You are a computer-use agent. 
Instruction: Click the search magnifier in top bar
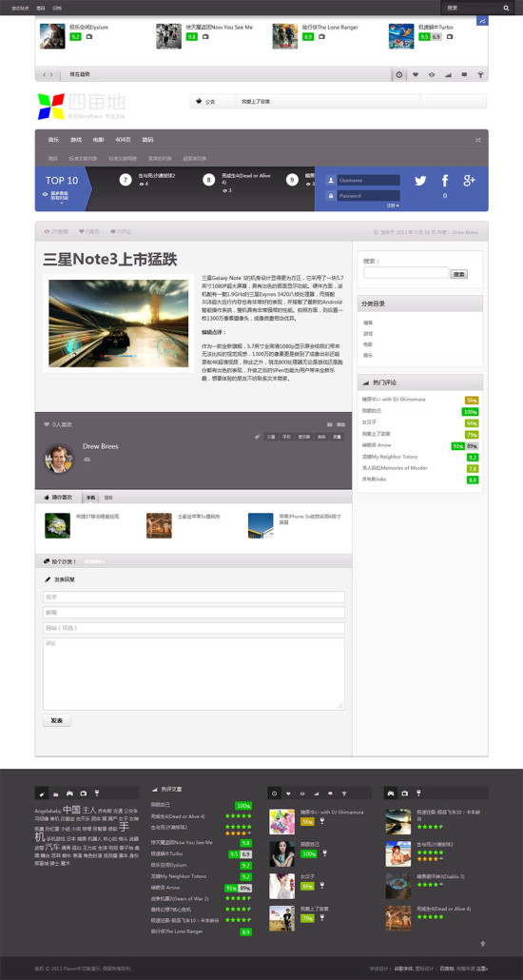(506, 9)
